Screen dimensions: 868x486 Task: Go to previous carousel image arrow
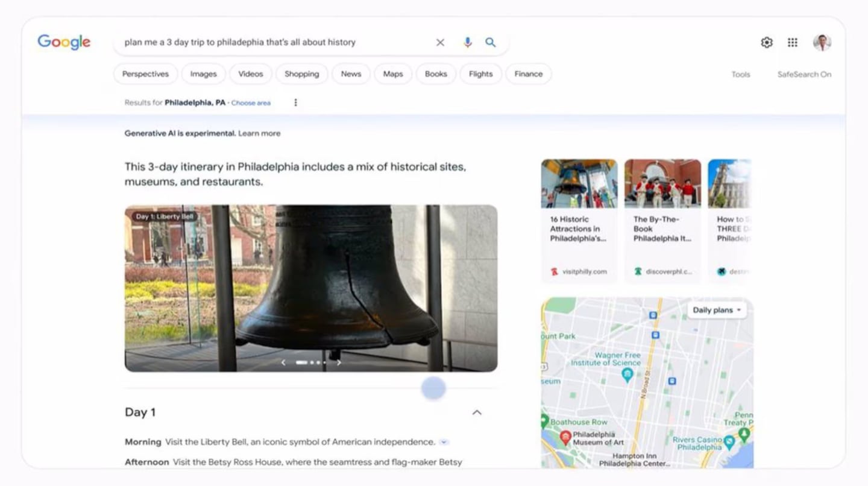283,362
